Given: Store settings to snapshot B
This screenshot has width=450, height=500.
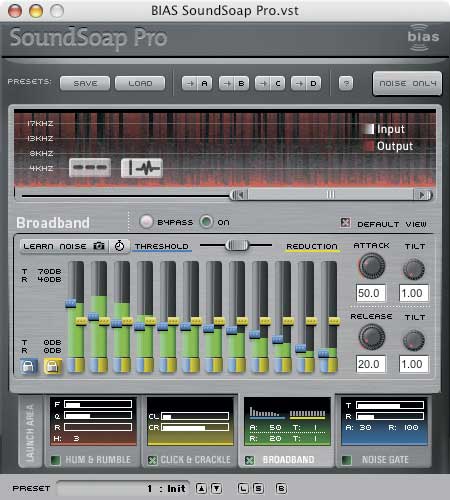Looking at the screenshot, I should coord(234,83).
